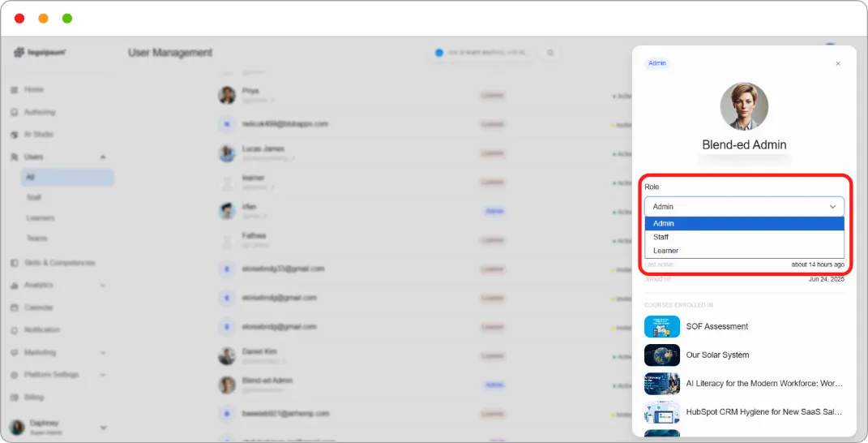Collapse the Users section chevron
The image size is (868, 443).
pyautogui.click(x=102, y=157)
